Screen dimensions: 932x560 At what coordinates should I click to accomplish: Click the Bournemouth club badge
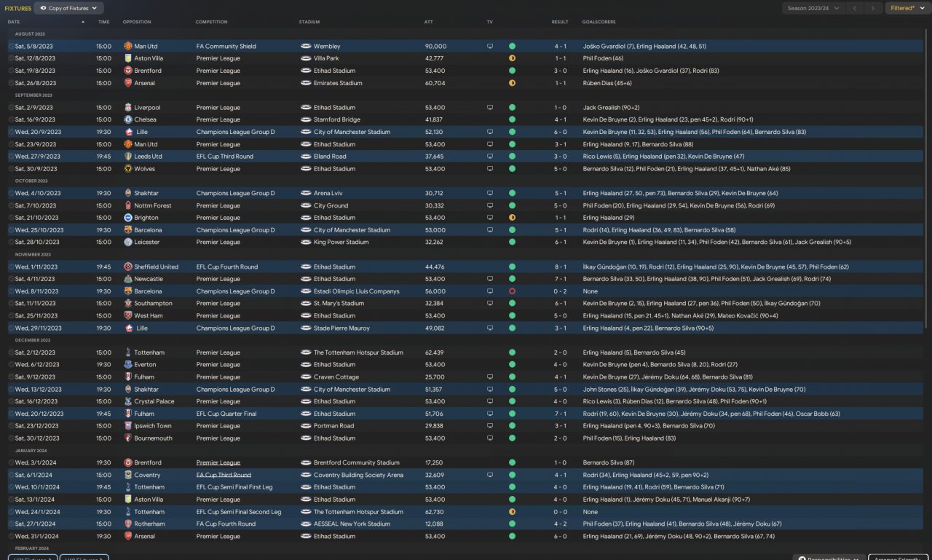click(128, 438)
